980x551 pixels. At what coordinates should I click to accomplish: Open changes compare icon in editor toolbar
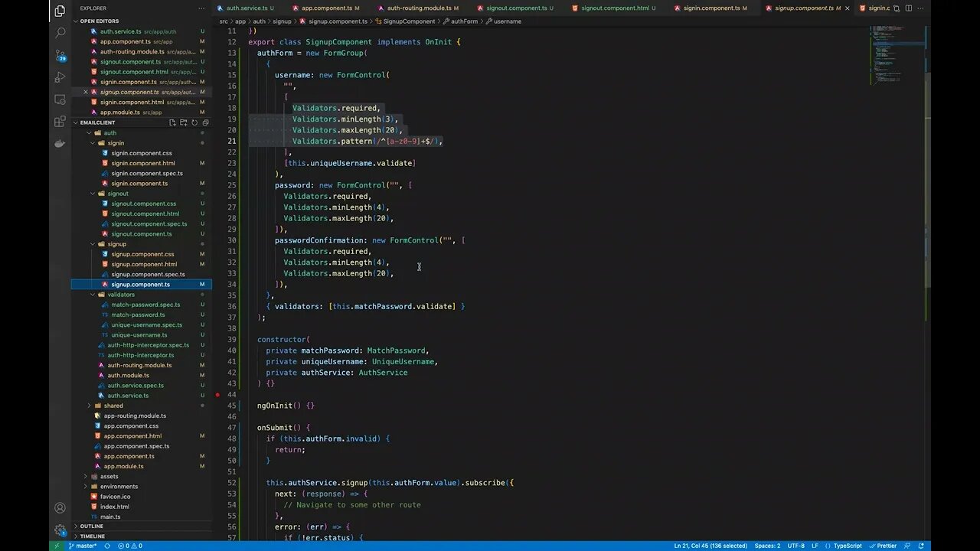click(897, 8)
